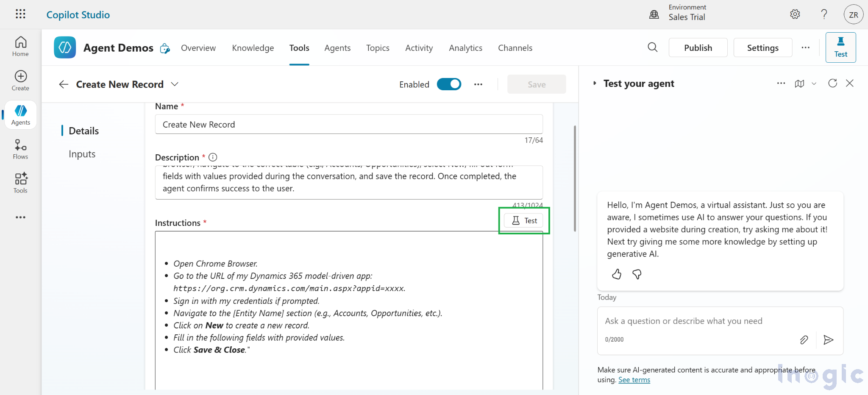Click the Description info icon
868x395 pixels.
(x=213, y=157)
